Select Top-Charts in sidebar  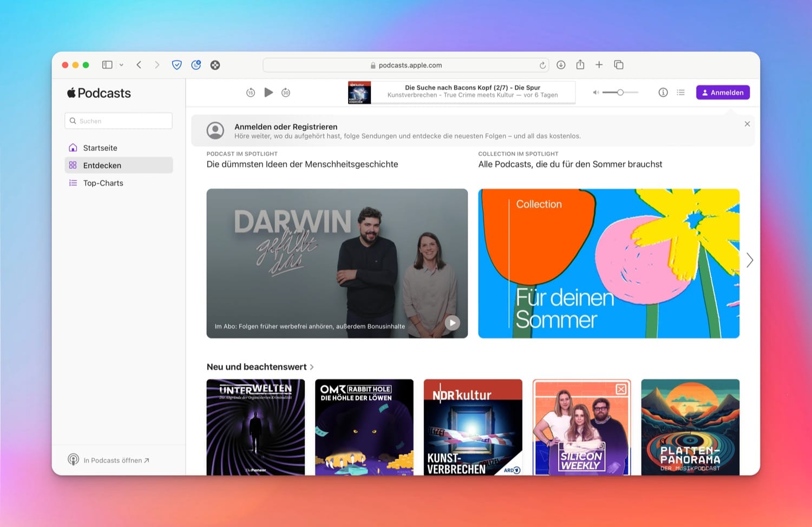coord(103,183)
